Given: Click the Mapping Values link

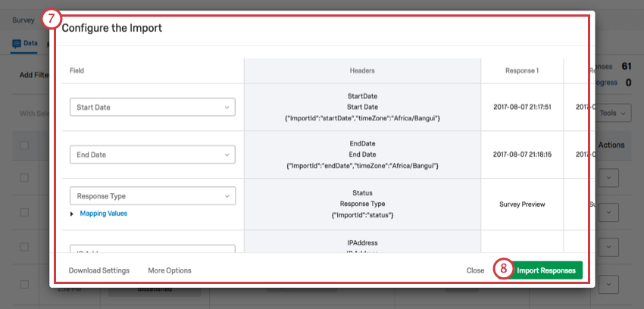Looking at the screenshot, I should (104, 214).
